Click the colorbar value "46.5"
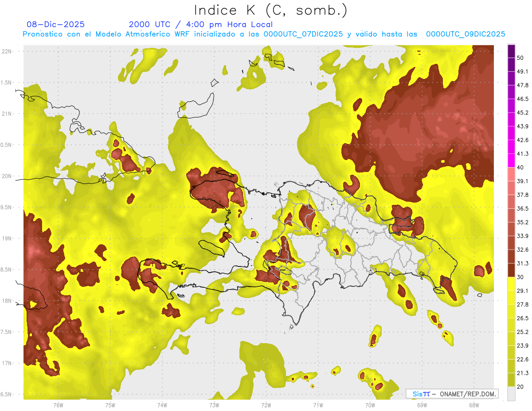The image size is (532, 411). point(522,99)
